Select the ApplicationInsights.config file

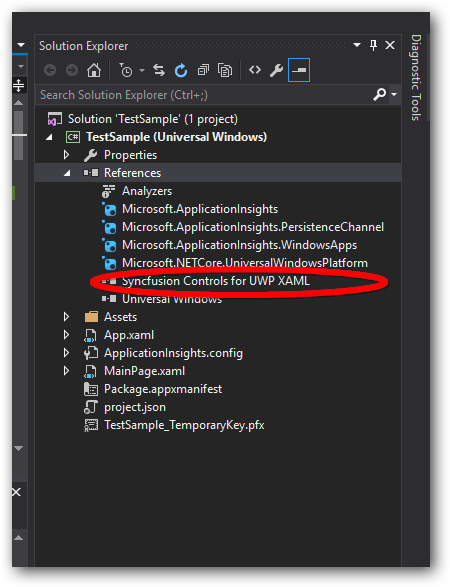(173, 353)
